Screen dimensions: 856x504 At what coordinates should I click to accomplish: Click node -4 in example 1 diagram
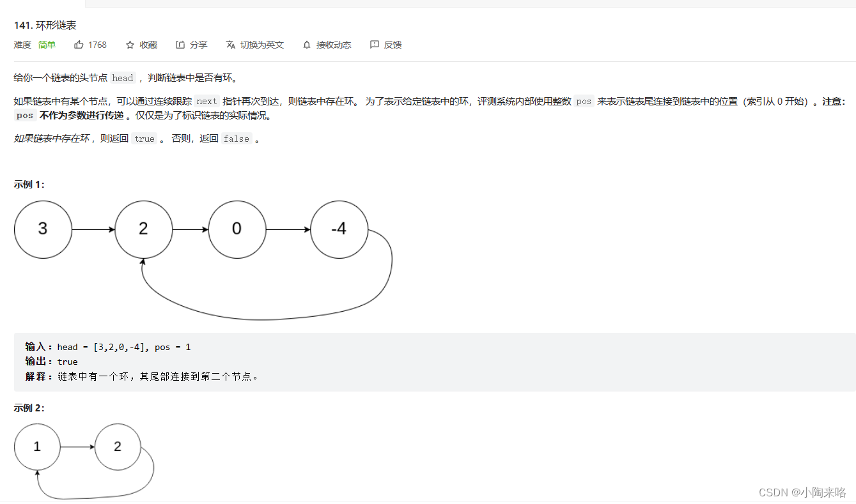tap(339, 229)
